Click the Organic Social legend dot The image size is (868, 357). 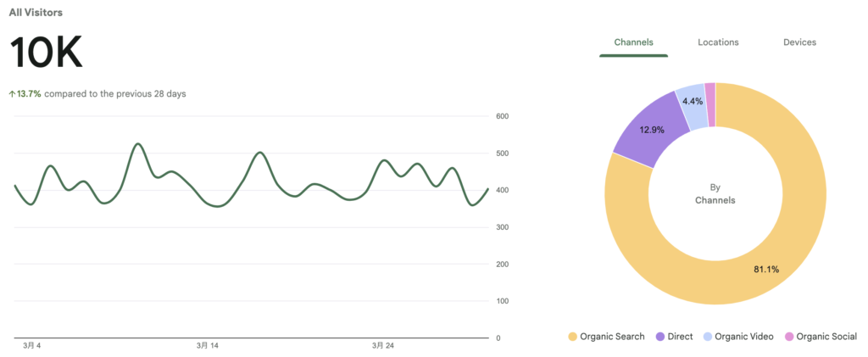787,337
